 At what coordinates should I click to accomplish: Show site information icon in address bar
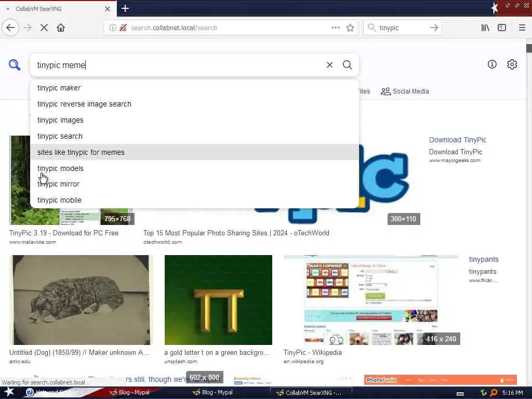(112, 28)
